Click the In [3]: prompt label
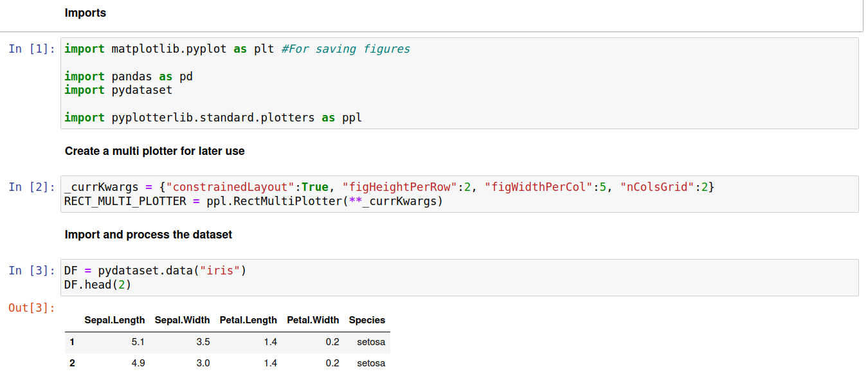 [32, 271]
